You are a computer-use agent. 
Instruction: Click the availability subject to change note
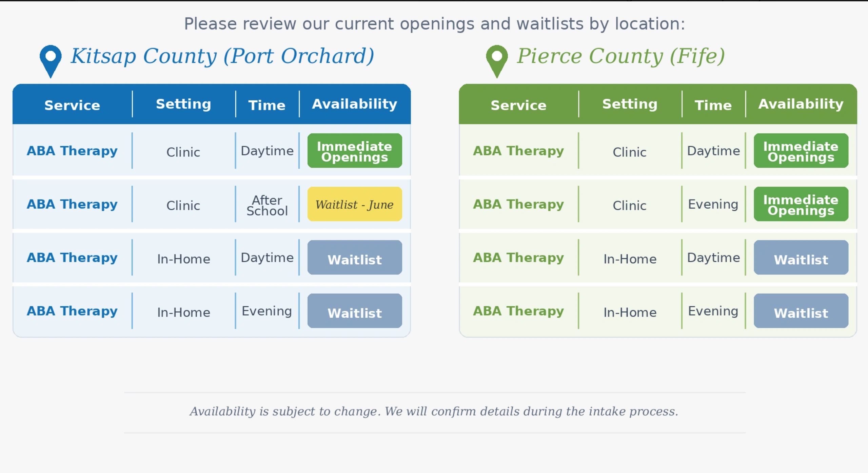click(x=434, y=412)
